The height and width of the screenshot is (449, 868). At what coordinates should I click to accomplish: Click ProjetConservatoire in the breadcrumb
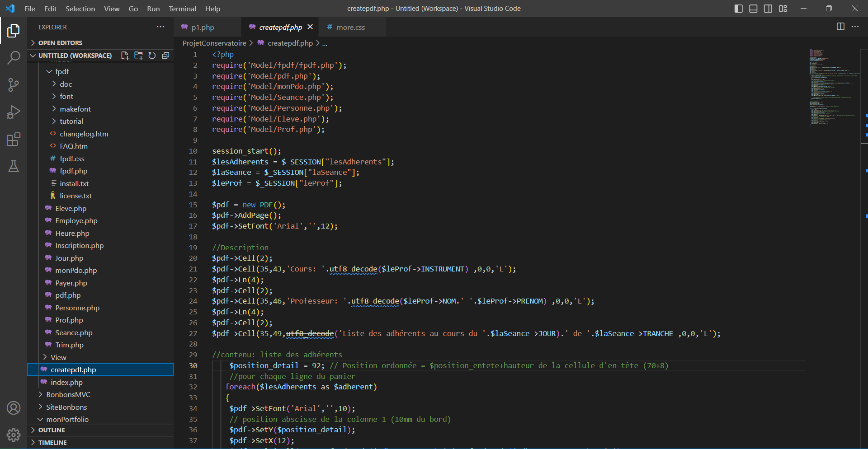tap(214, 43)
